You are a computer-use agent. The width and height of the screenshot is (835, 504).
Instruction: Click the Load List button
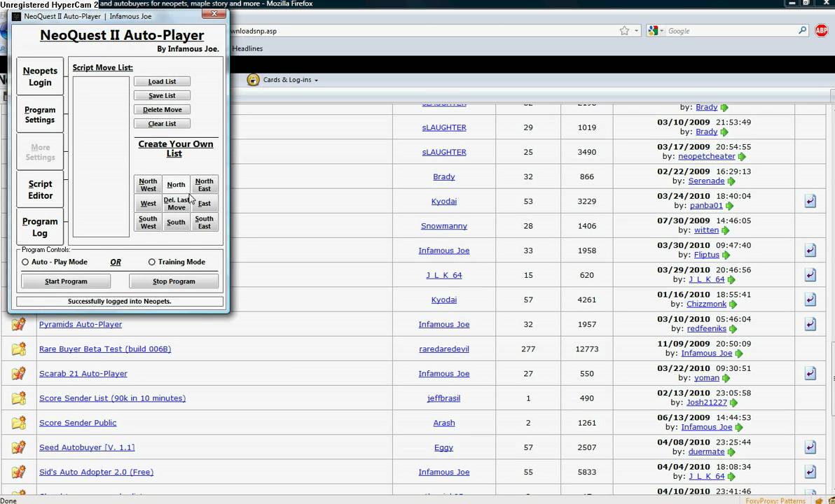click(162, 81)
